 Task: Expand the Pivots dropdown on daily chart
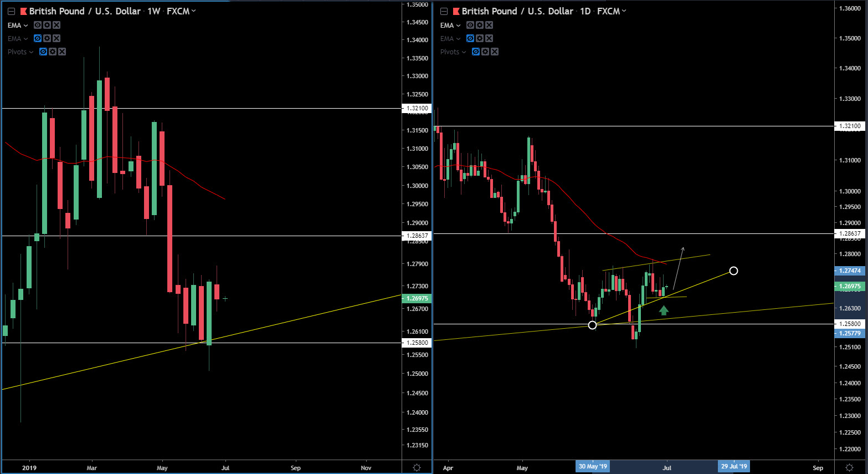[x=464, y=52]
